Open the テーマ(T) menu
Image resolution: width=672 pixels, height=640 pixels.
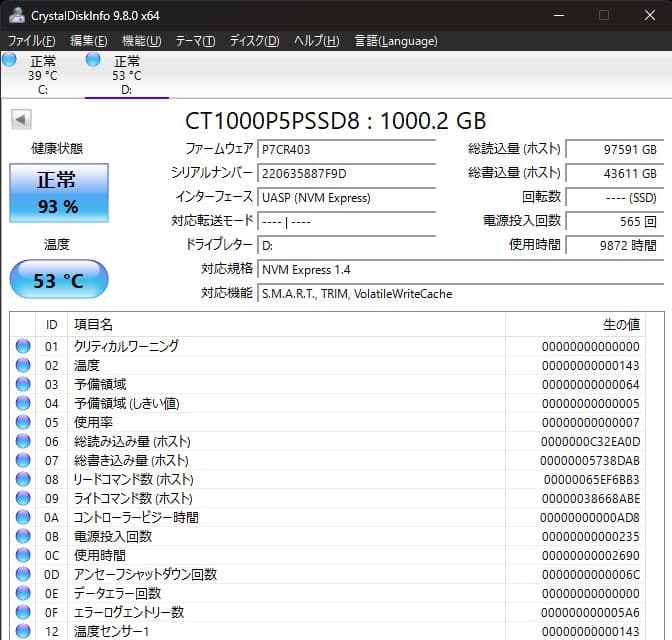click(195, 41)
